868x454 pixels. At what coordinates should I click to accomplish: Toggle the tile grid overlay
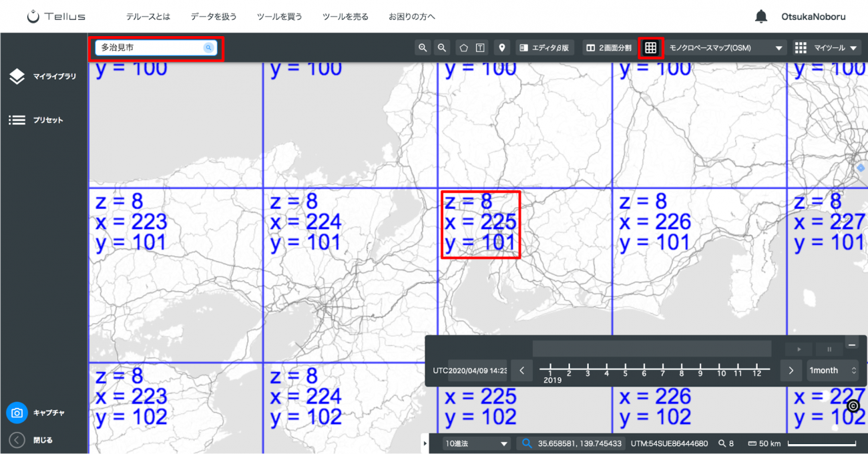tap(651, 47)
